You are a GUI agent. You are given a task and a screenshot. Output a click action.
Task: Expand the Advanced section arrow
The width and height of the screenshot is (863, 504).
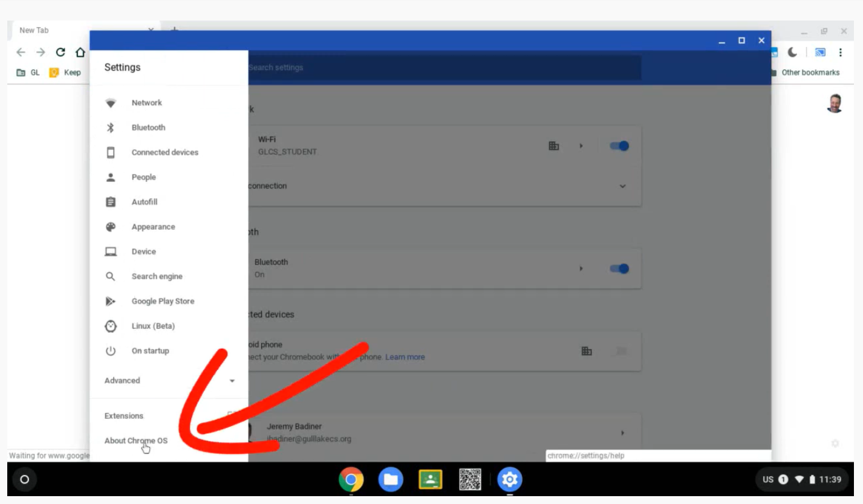click(x=232, y=381)
